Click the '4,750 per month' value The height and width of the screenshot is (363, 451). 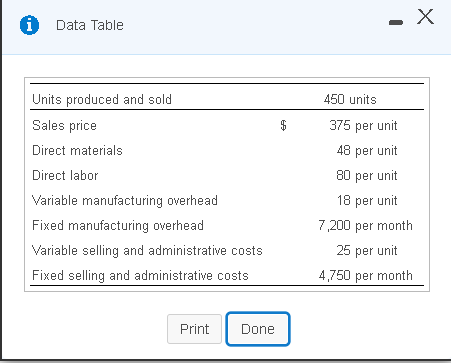point(366,276)
